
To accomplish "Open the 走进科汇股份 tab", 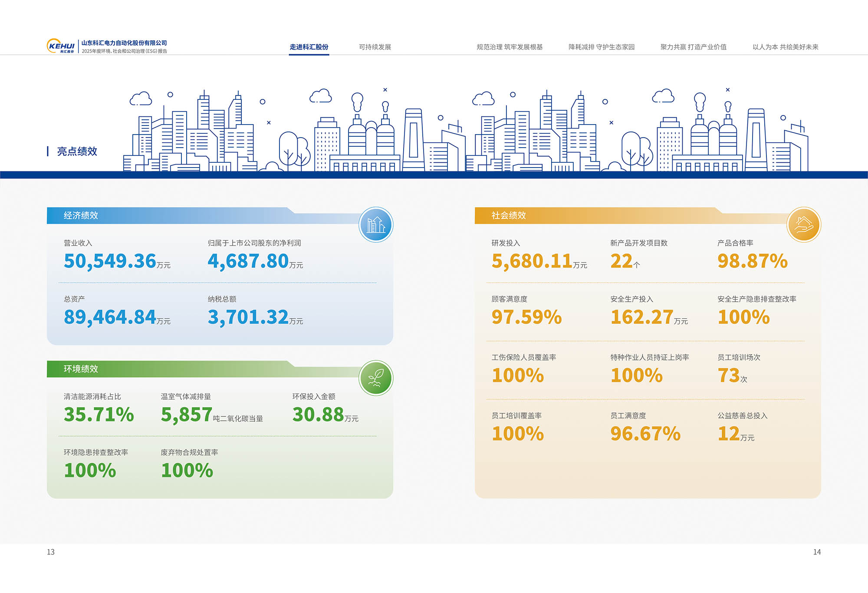I will coord(309,47).
